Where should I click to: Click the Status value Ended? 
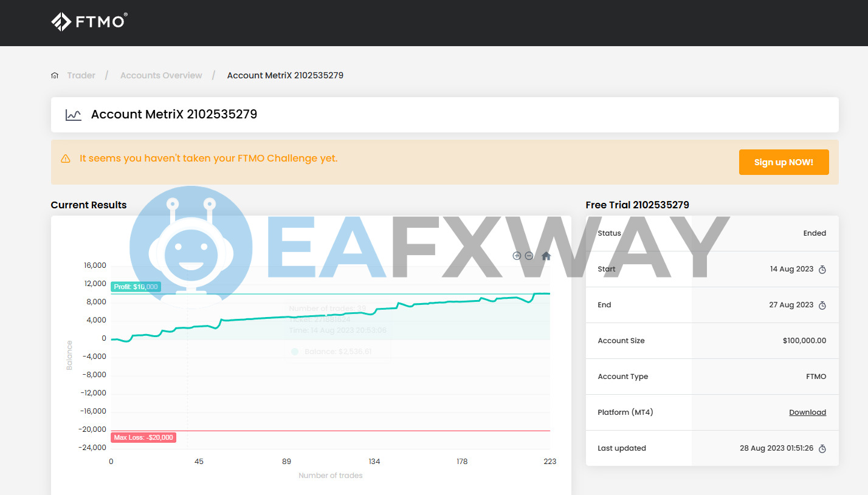tap(815, 233)
